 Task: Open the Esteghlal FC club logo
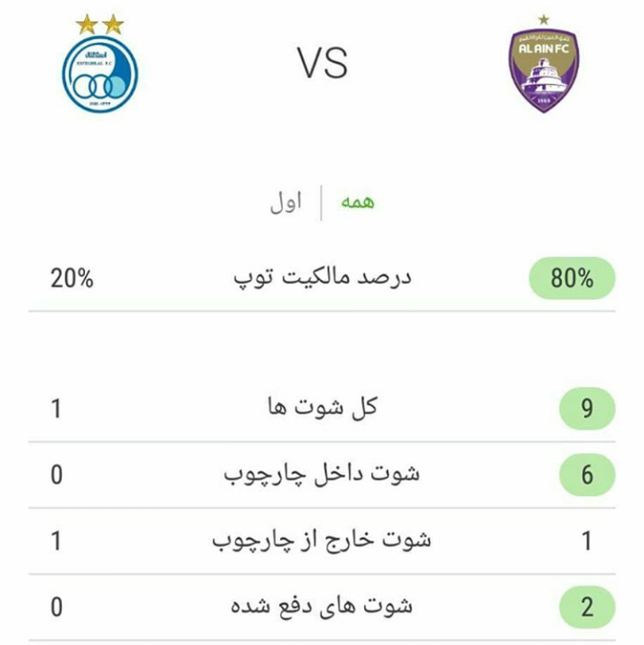coord(100,74)
